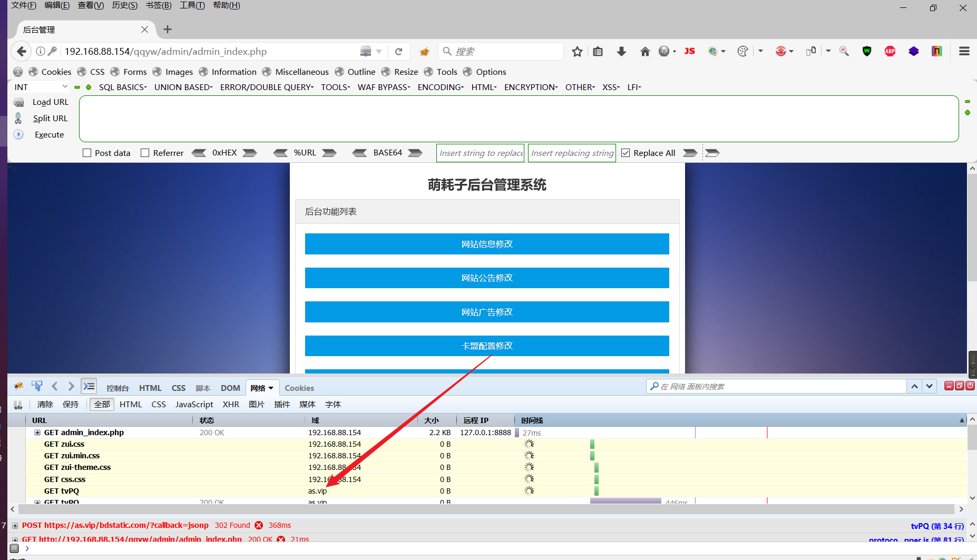Clear the network list with 清除

[45, 404]
